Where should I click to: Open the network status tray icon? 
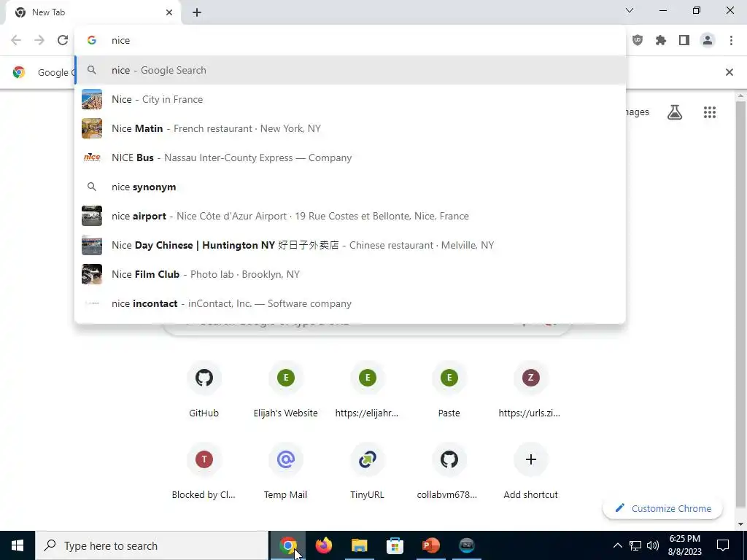[635, 545]
